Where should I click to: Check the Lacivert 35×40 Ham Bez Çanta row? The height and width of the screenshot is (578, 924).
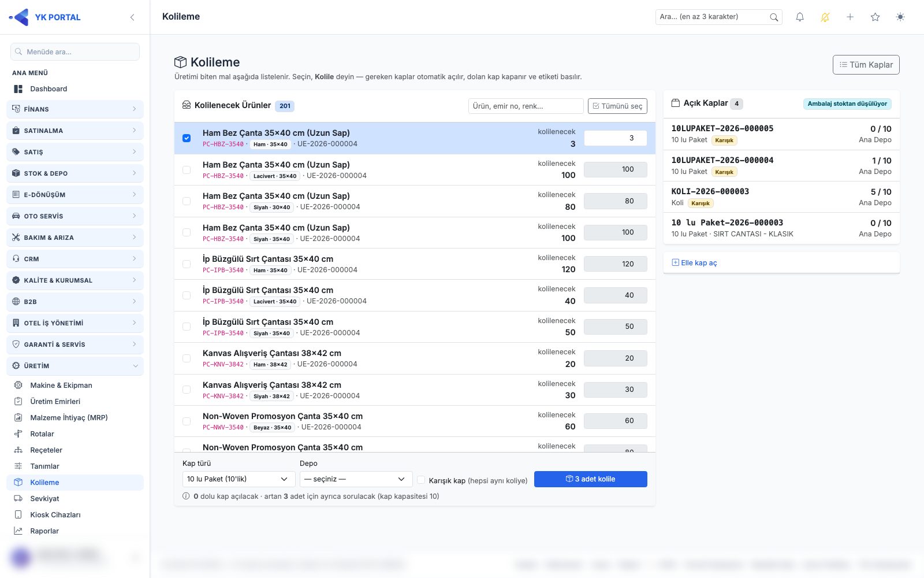point(187,170)
